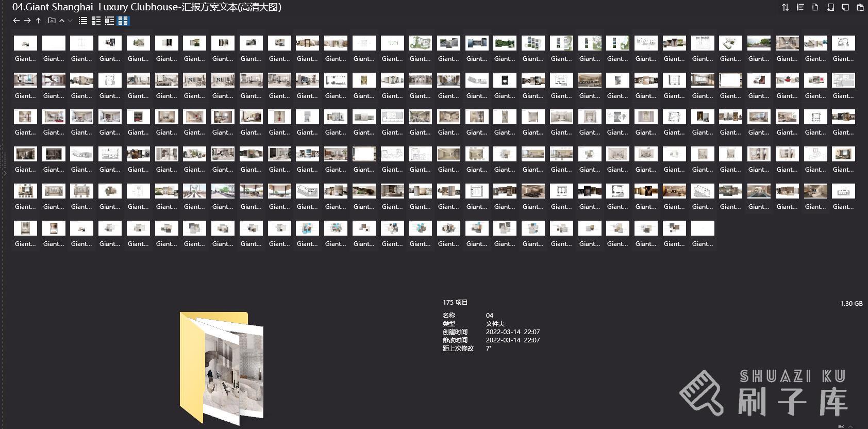This screenshot has height=429, width=868.
Task: Select the first Giant thumbnail in top row
Action: pyautogui.click(x=25, y=43)
